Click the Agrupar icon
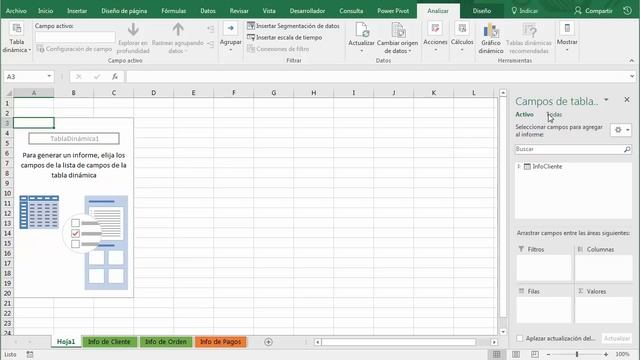The width and height of the screenshot is (640, 360). tap(231, 29)
